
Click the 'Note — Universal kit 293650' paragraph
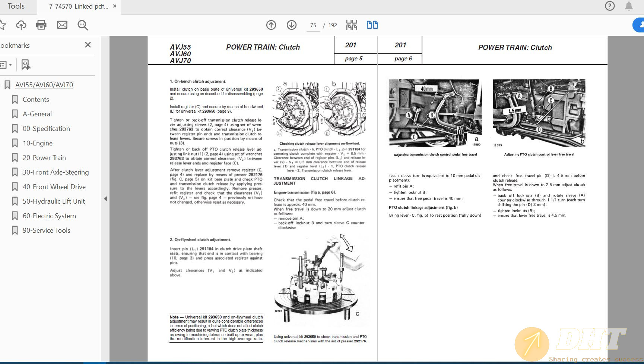(x=216, y=328)
